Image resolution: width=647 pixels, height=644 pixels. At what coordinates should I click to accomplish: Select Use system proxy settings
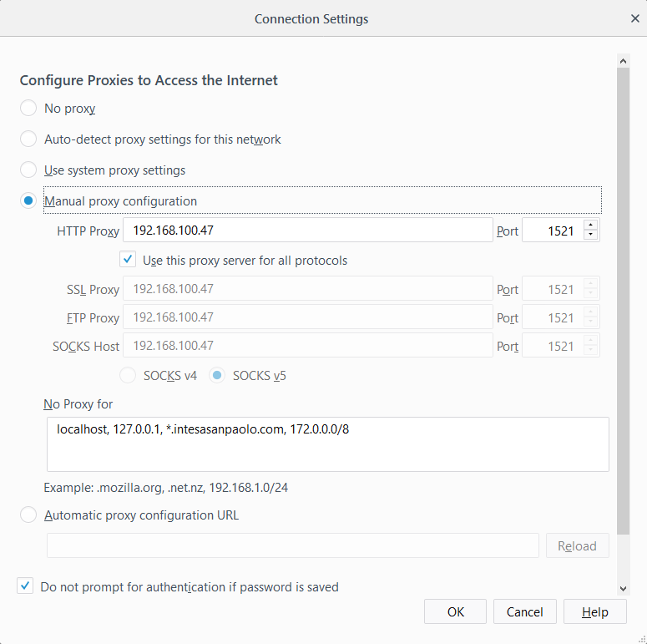pyautogui.click(x=28, y=170)
